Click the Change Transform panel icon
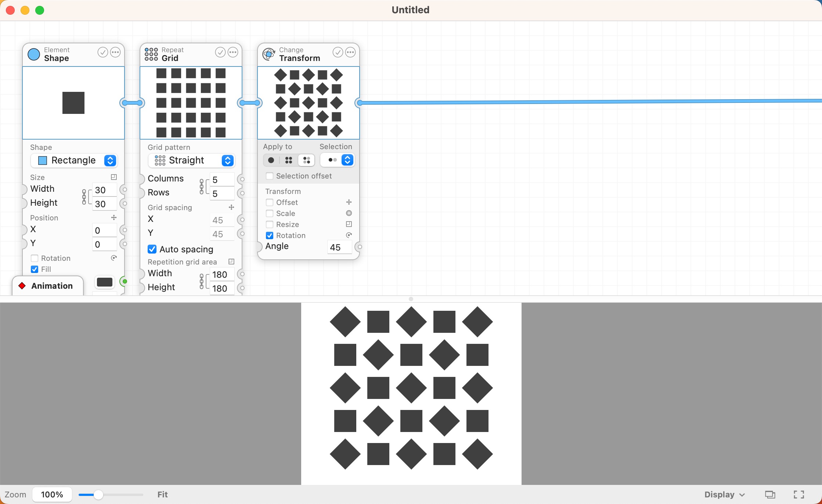The height and width of the screenshot is (504, 822). (x=269, y=54)
